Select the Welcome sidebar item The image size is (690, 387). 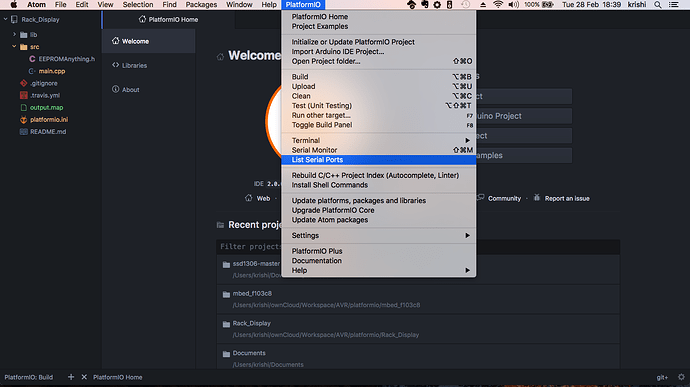point(149,41)
